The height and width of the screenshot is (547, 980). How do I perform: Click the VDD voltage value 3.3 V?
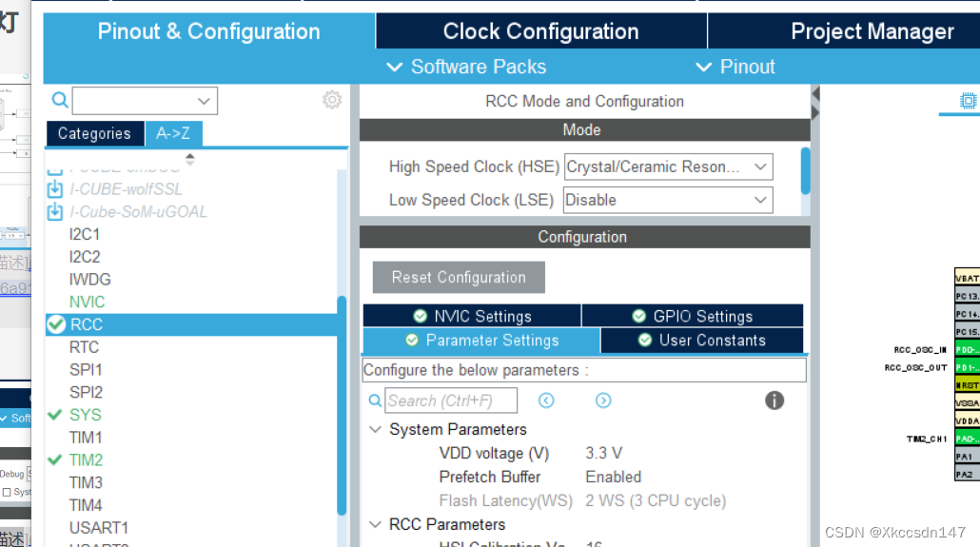604,453
